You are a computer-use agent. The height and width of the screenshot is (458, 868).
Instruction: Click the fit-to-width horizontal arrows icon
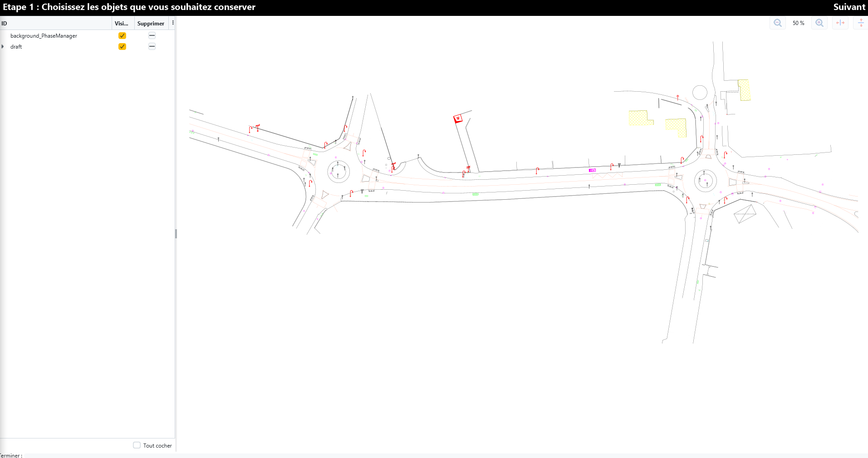[840, 23]
